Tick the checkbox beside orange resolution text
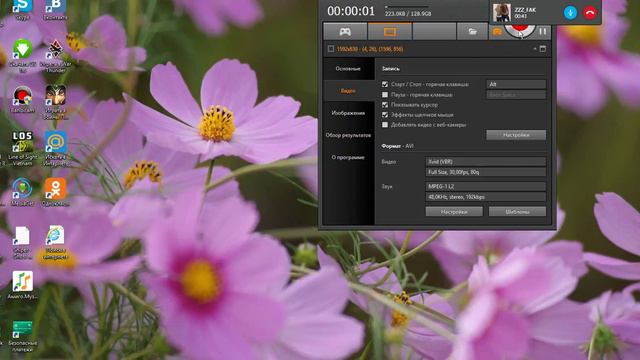This screenshot has width=640, height=360. [331, 49]
